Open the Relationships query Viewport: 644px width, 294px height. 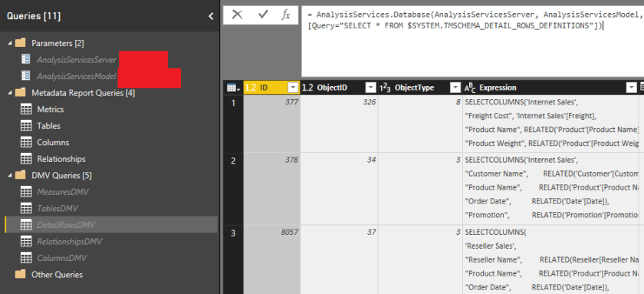tap(61, 159)
